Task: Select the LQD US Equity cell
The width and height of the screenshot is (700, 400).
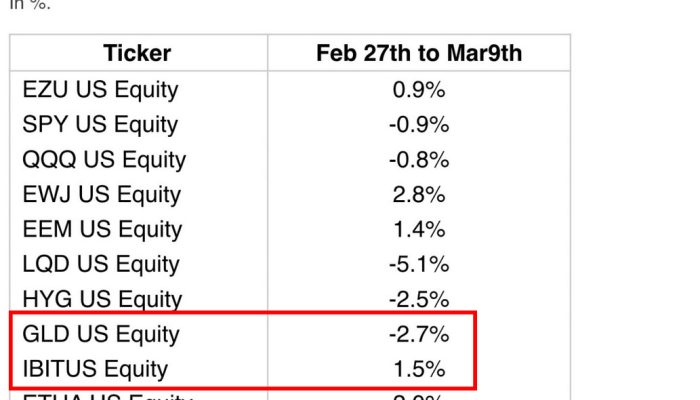Action: tap(100, 264)
